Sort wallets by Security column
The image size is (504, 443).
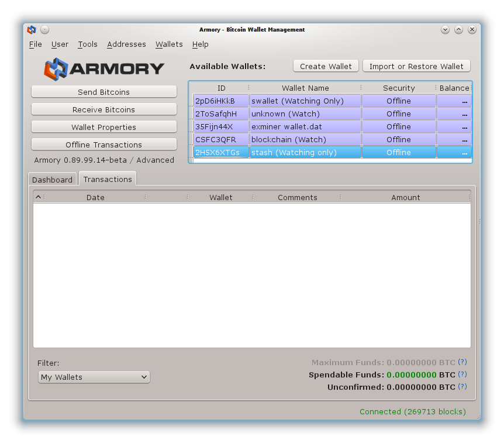(x=399, y=88)
